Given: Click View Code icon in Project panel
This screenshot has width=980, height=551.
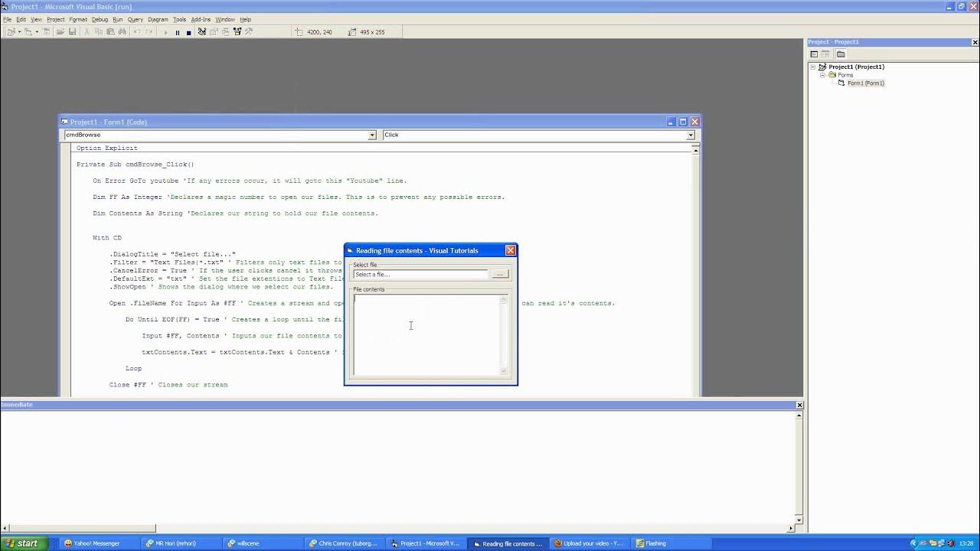Looking at the screenshot, I should point(814,54).
